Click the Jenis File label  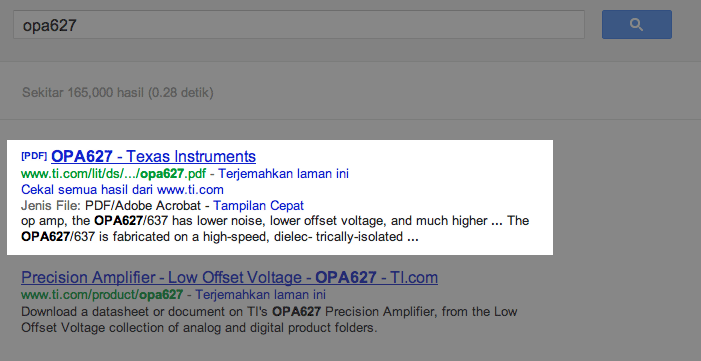(x=51, y=205)
